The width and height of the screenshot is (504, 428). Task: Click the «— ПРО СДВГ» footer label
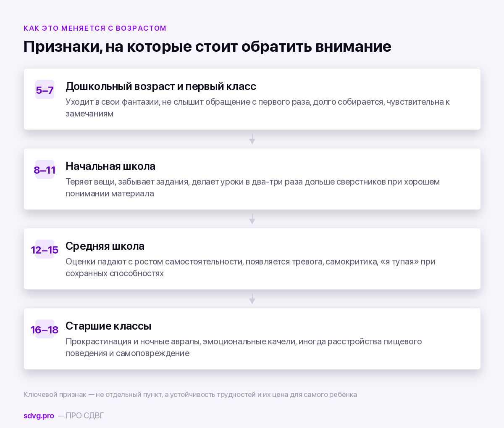point(81,416)
